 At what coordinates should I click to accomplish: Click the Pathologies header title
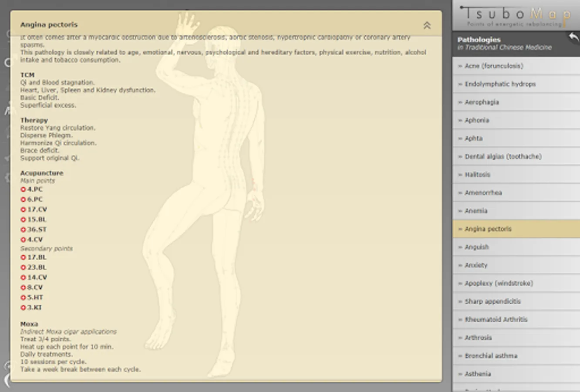[479, 40]
